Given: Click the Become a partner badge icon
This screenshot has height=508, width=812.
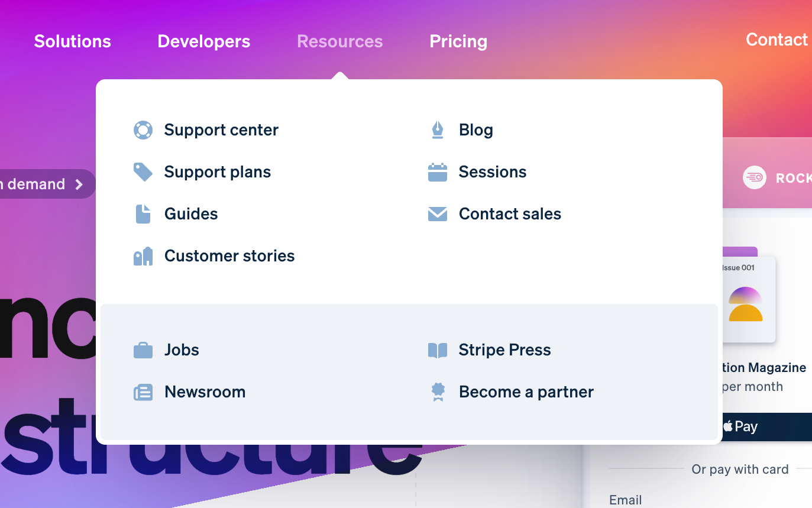Looking at the screenshot, I should click(x=438, y=391).
